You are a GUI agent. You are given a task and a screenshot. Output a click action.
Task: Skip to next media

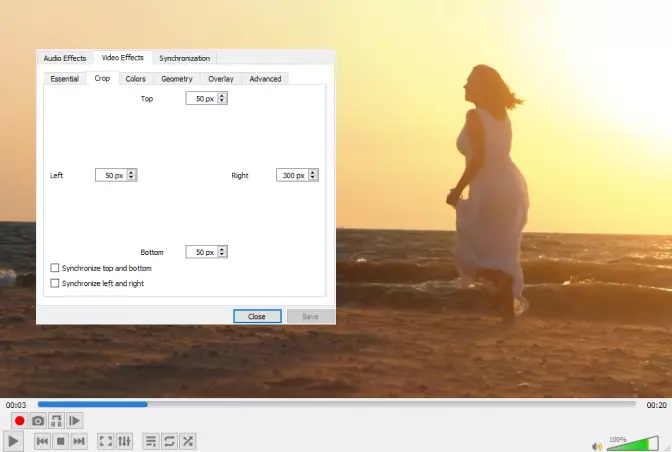coord(79,441)
